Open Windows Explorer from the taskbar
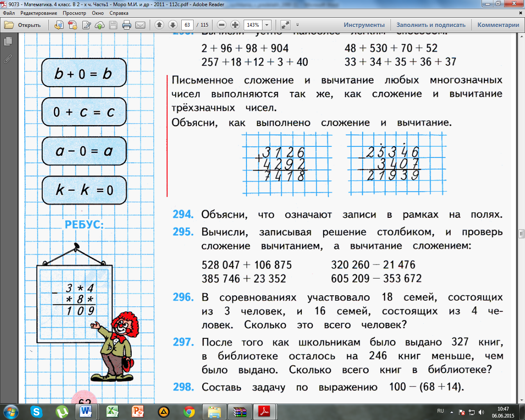Image resolution: width=525 pixels, height=420 pixels. (214, 411)
